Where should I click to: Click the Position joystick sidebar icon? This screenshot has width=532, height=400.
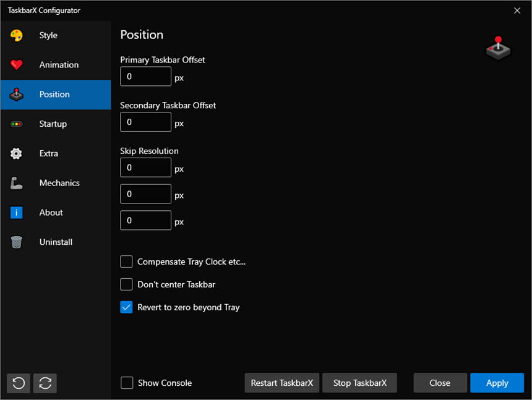[x=16, y=95]
